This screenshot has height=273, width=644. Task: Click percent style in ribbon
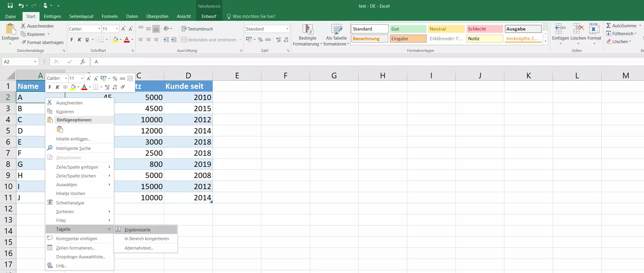[x=260, y=40]
